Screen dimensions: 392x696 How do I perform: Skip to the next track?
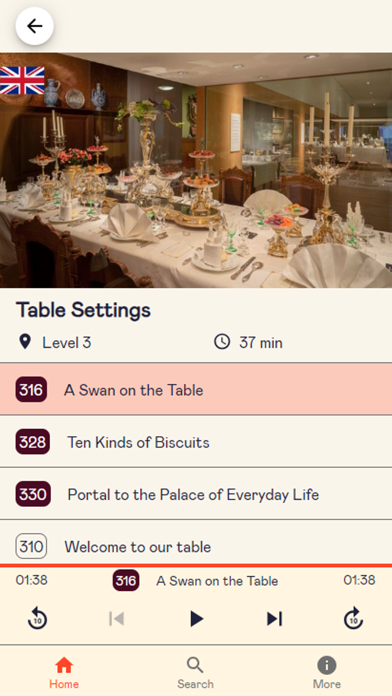point(274,618)
